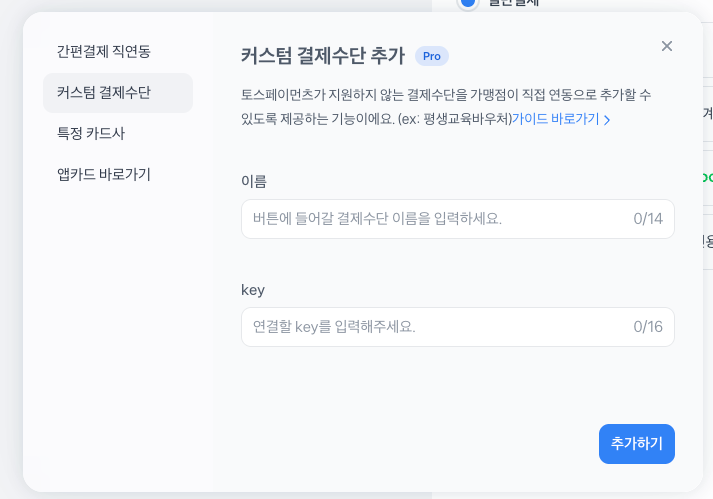Viewport: 713px width, 499px height.
Task: Click the green text behind the dialog
Action: (x=707, y=177)
